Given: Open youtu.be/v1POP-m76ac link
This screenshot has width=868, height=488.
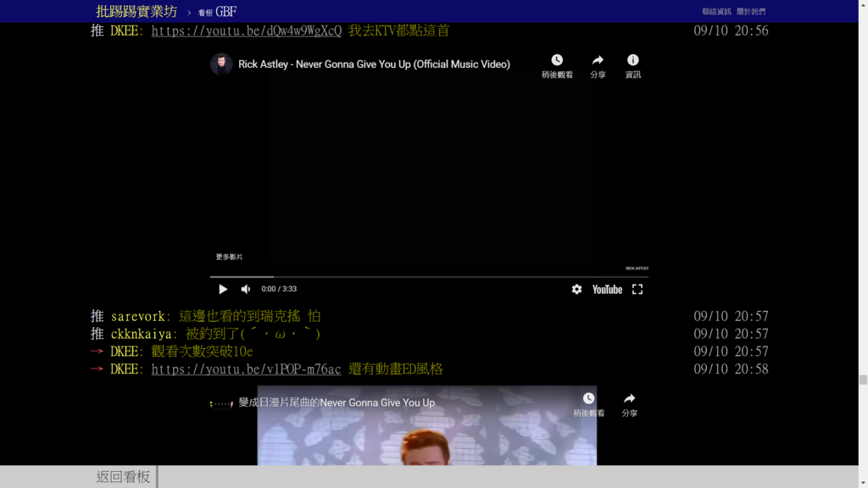Looking at the screenshot, I should click(247, 369).
